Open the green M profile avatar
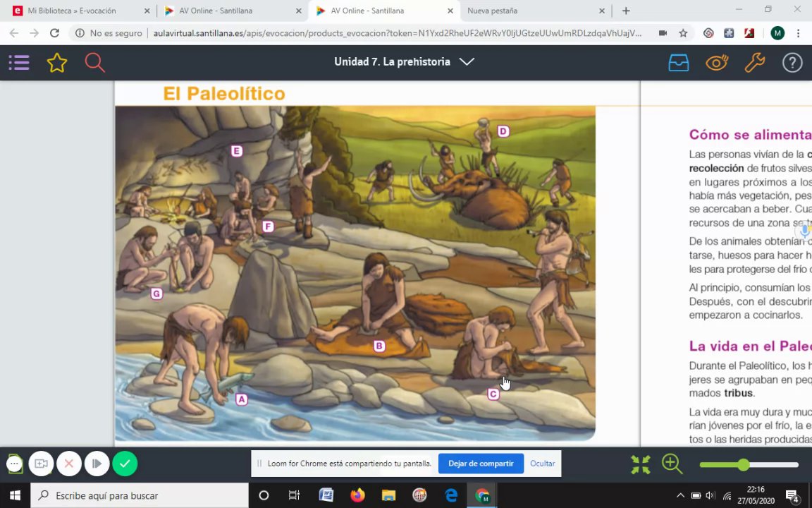The height and width of the screenshot is (508, 812). tap(777, 33)
